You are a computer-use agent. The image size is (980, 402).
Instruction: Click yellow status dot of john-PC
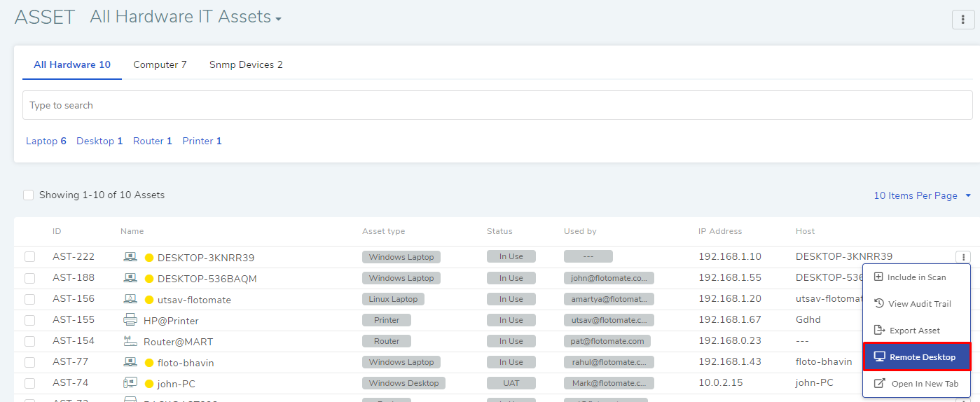click(x=149, y=384)
